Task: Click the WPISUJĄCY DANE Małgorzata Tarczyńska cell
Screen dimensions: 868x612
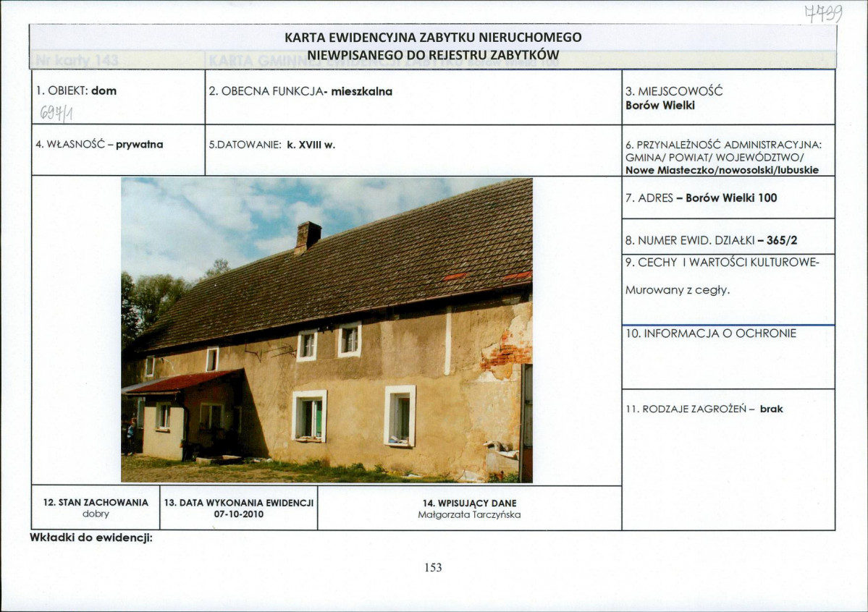Action: 469,508
